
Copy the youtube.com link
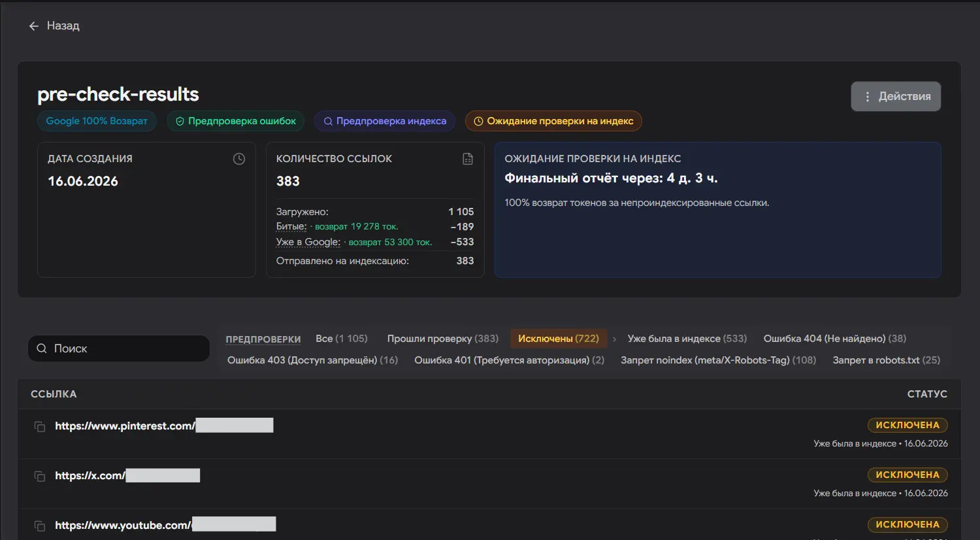40,526
